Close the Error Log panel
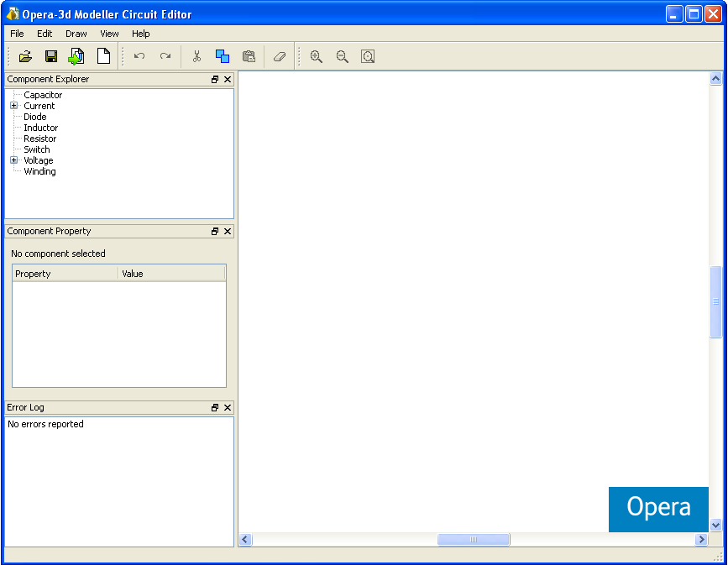Screen dimensions: 728x565 click(x=228, y=408)
